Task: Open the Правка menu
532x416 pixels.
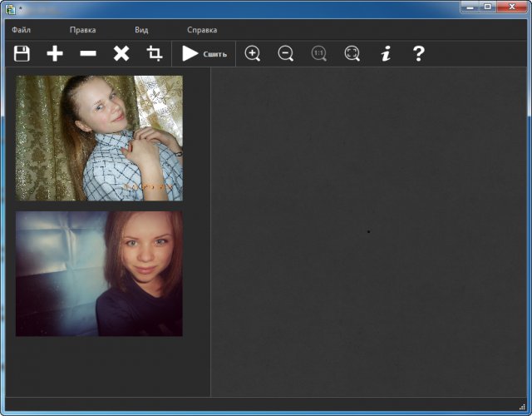Action: point(82,30)
